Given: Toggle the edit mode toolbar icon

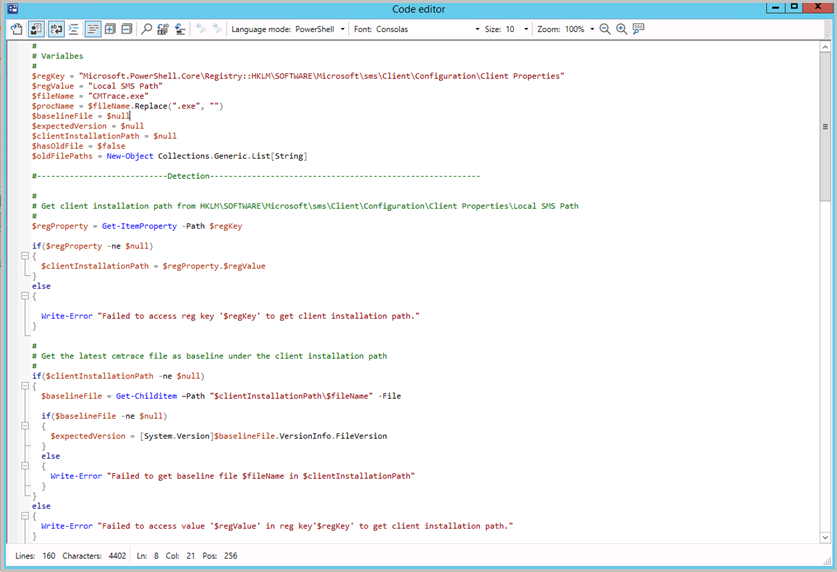Looking at the screenshot, I should 35,29.
